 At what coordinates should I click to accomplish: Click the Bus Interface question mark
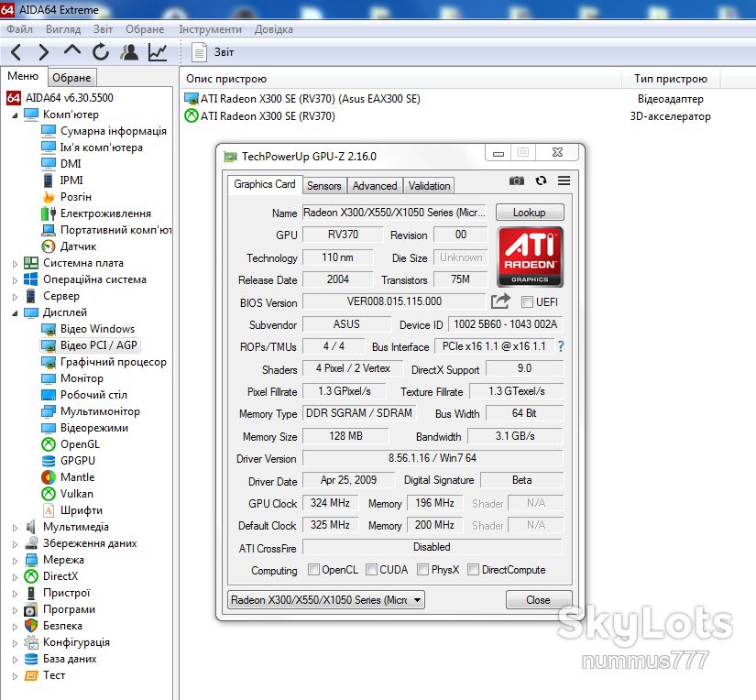click(560, 346)
